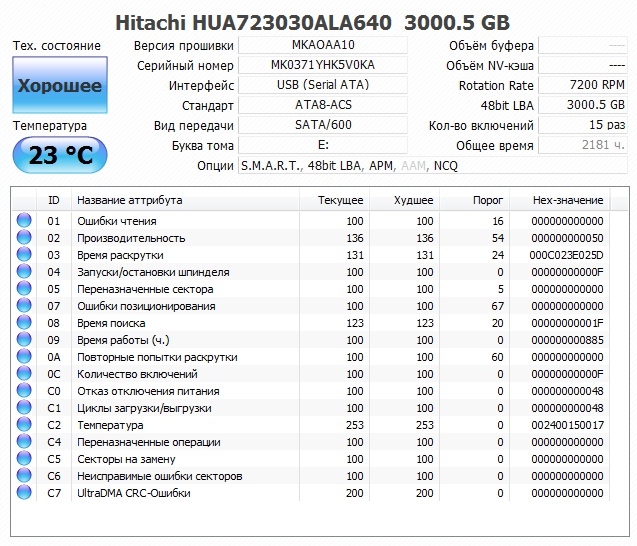Select attribute name Ошибки позиционирования
637x546 pixels.
146,306
